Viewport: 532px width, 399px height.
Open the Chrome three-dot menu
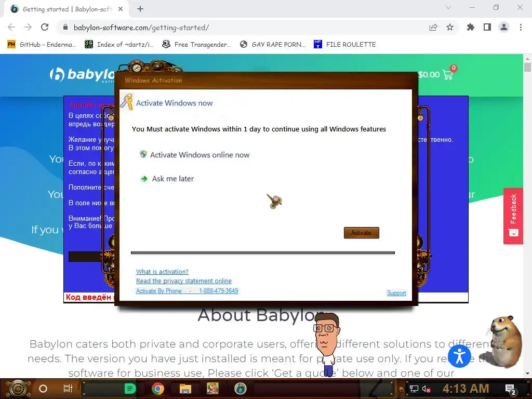(x=521, y=27)
